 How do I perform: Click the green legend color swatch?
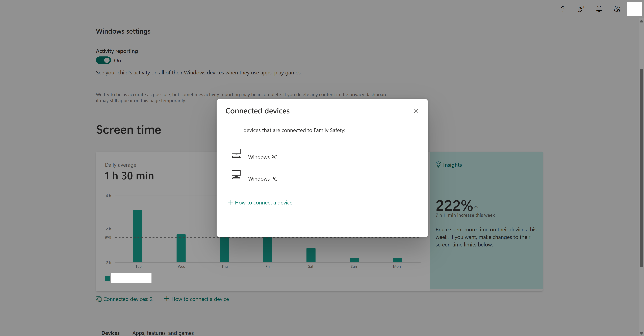108,278
